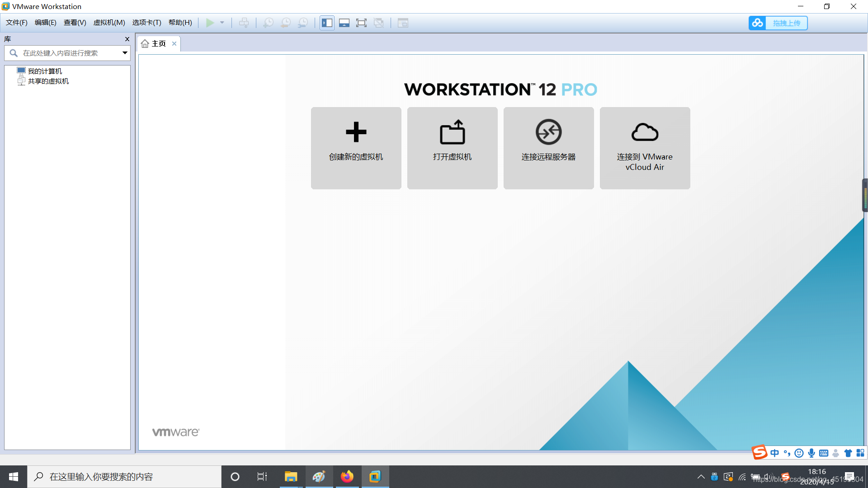Click the volume speaker tray icon
This screenshot has height=488, width=868.
768,477
